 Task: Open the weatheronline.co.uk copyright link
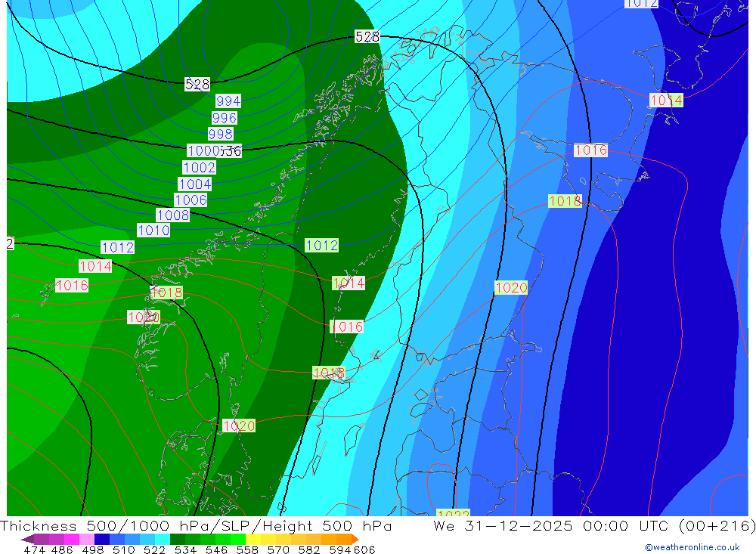pos(692,547)
